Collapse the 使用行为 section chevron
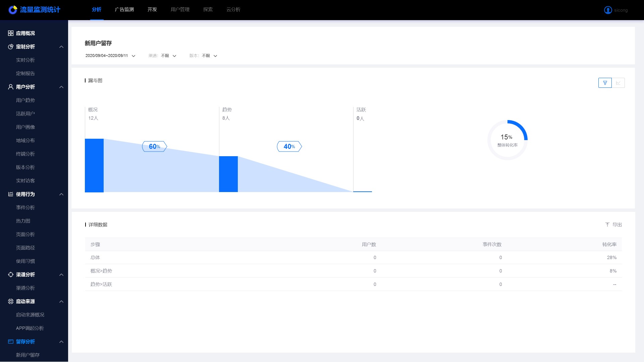Image resolution: width=644 pixels, height=362 pixels. click(61, 194)
